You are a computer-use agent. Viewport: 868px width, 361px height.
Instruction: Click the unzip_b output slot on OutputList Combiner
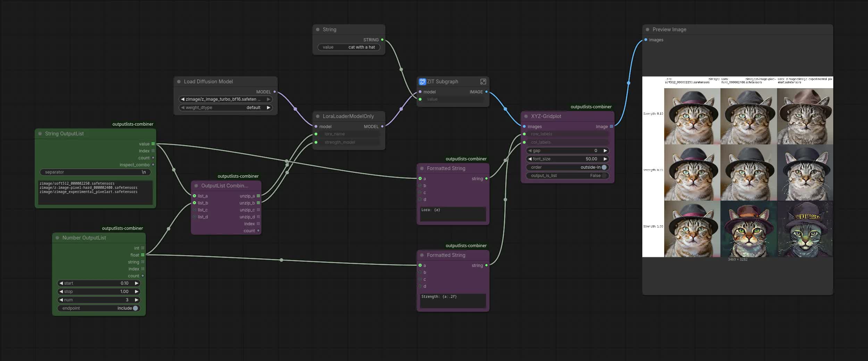click(258, 203)
